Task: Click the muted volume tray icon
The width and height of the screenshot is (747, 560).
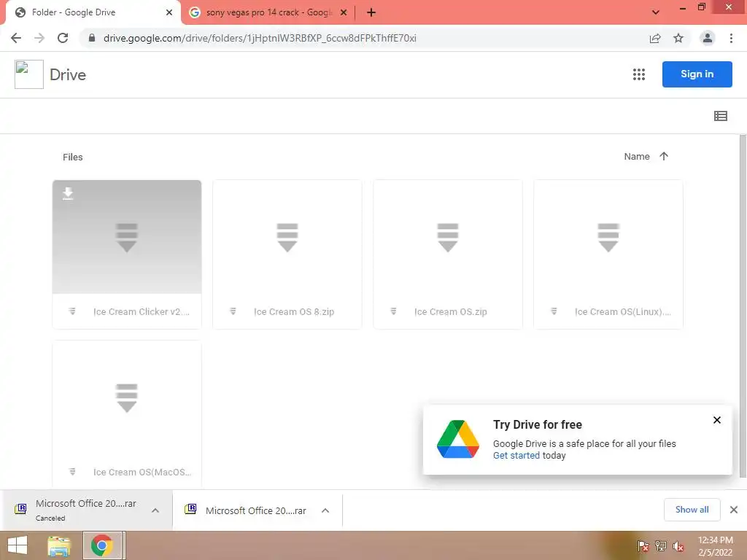Action: pyautogui.click(x=678, y=546)
